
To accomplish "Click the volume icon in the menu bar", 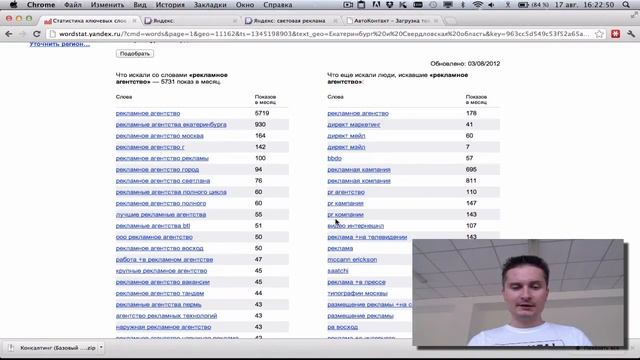I will pyautogui.click(x=491, y=5).
